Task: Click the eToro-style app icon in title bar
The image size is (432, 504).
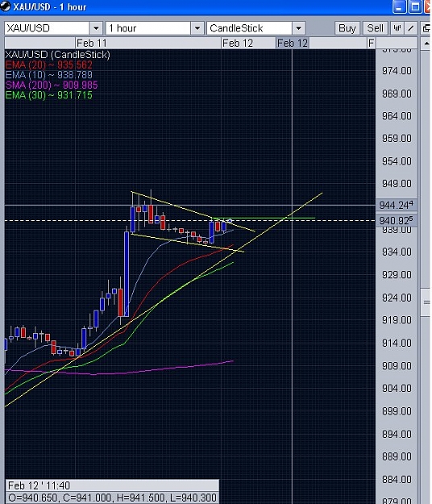Action: pos(5,6)
